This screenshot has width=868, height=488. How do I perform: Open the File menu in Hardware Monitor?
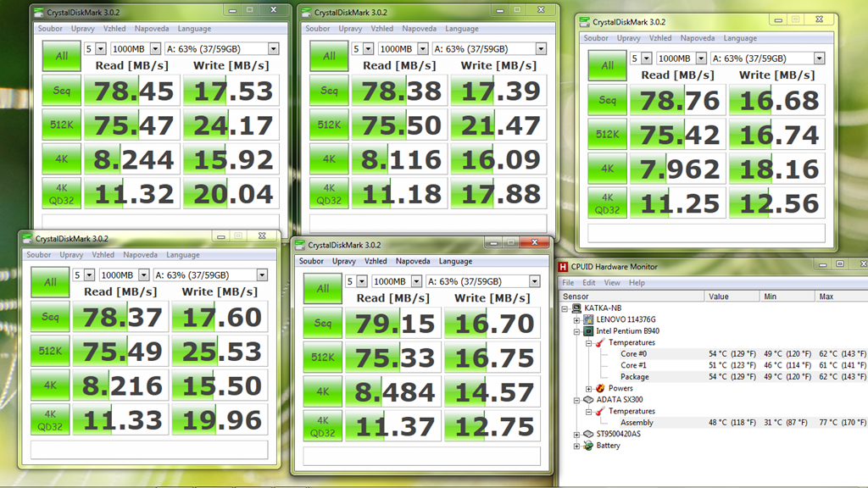568,283
